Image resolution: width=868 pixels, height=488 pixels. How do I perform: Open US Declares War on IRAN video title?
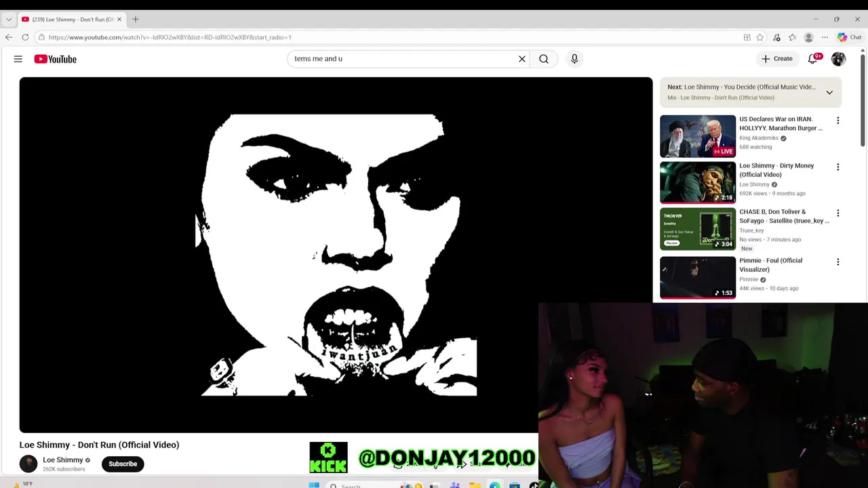pyautogui.click(x=781, y=123)
